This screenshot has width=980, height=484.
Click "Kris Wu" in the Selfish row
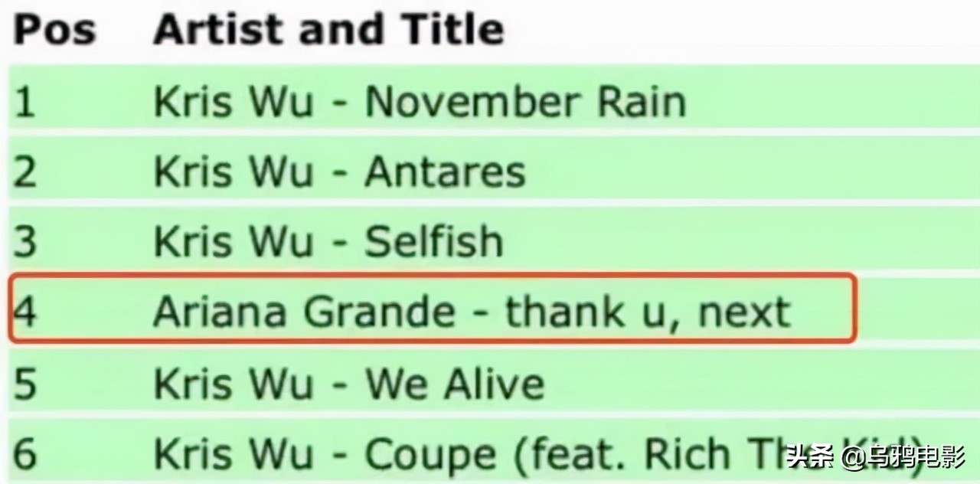234,242
